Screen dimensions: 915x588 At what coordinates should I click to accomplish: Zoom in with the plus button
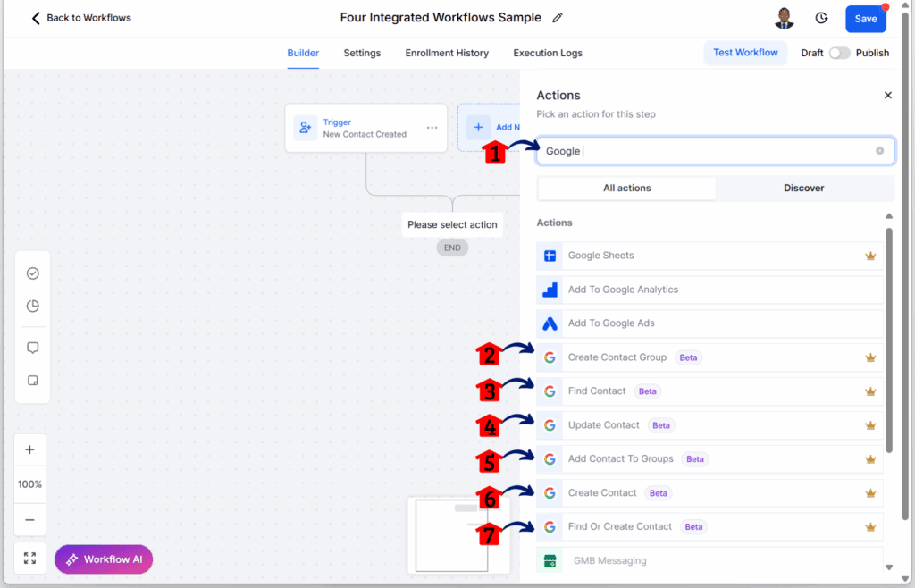click(29, 449)
